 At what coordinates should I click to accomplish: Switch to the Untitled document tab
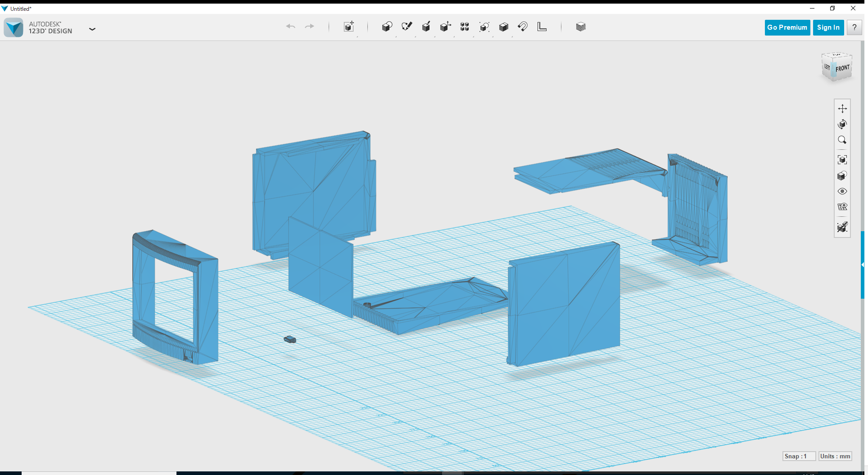20,8
